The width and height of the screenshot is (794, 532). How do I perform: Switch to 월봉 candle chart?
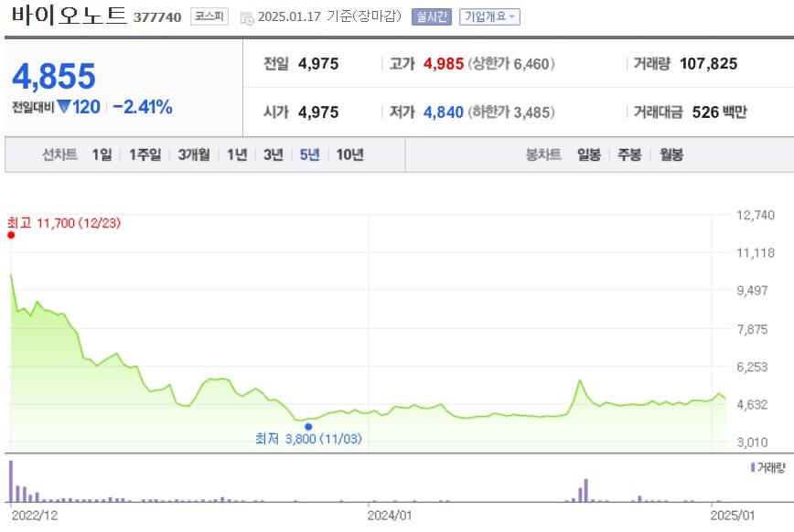671,154
